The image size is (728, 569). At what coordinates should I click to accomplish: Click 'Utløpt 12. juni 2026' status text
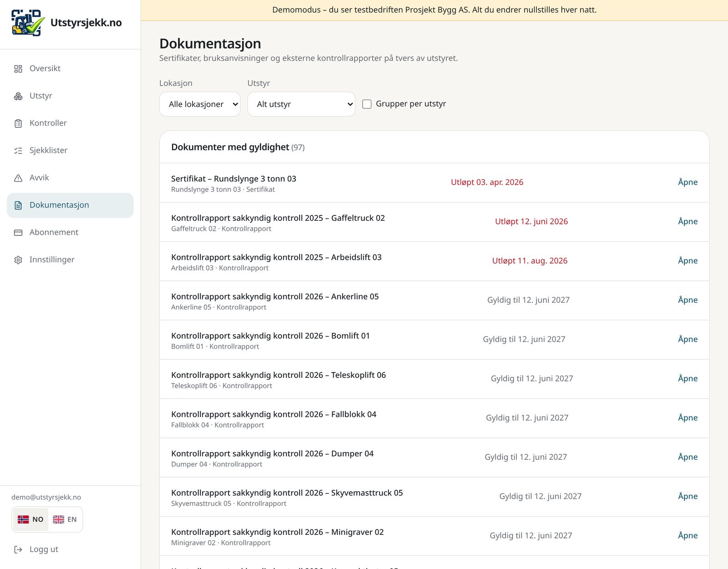(x=531, y=221)
